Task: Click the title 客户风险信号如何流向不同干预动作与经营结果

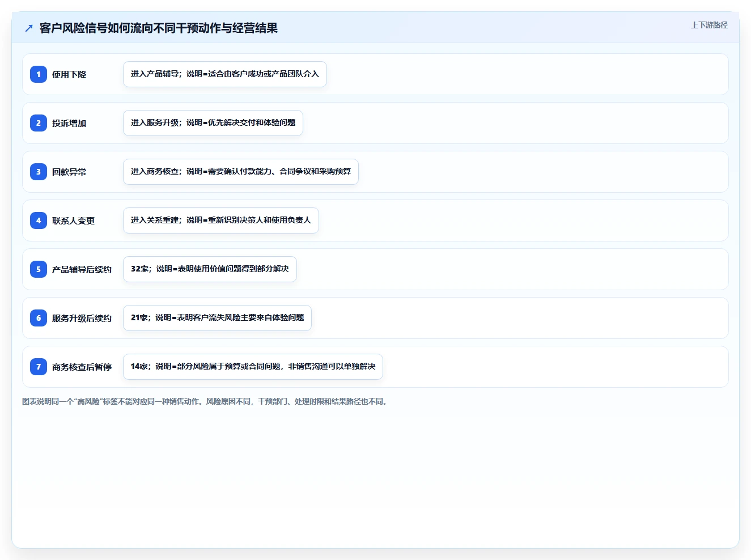Action: pos(159,28)
